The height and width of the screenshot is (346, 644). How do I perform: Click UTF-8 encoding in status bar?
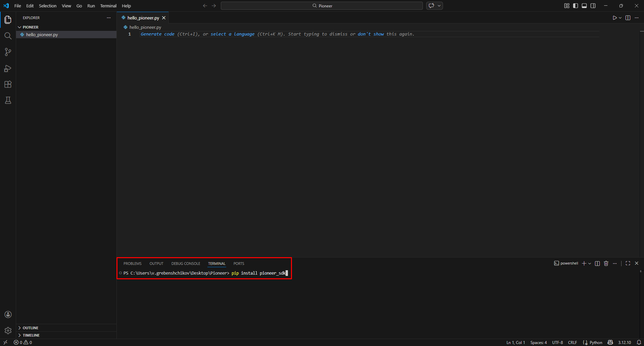point(557,342)
